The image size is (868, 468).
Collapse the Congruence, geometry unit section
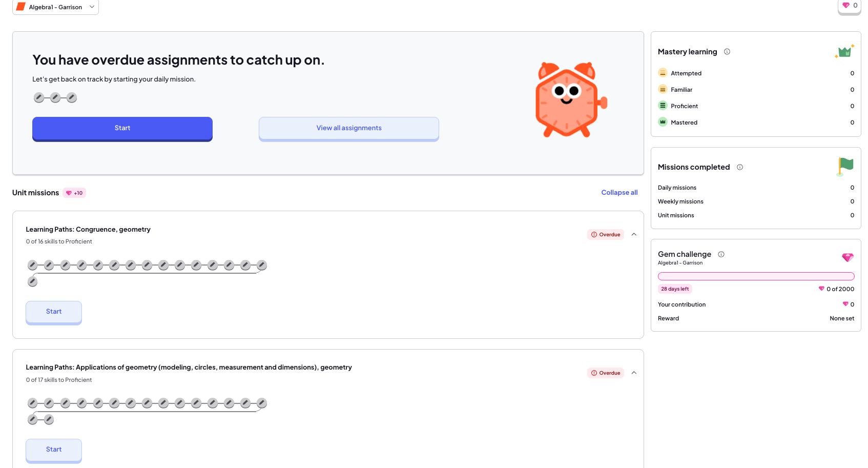pos(634,234)
